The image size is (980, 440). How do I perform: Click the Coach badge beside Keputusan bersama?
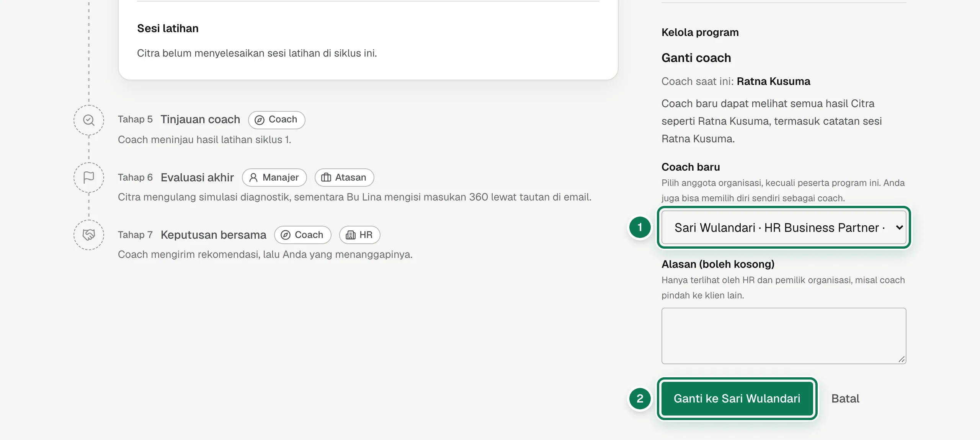[x=302, y=235]
